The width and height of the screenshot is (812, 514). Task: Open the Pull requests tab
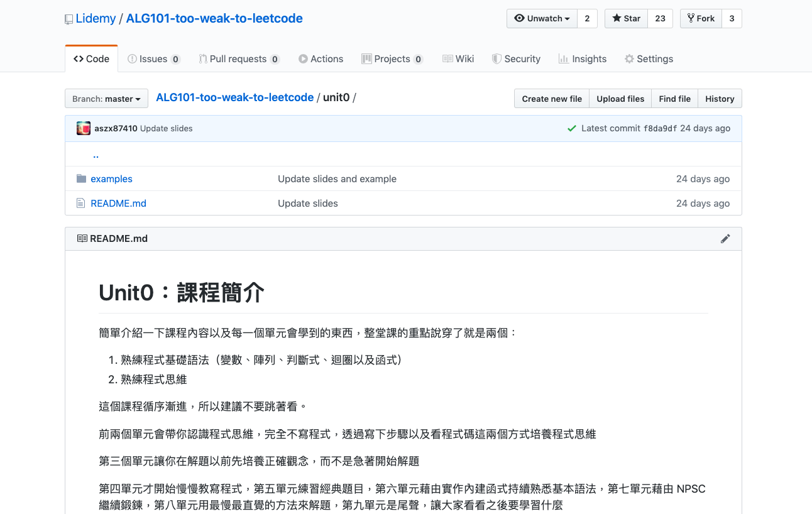239,58
